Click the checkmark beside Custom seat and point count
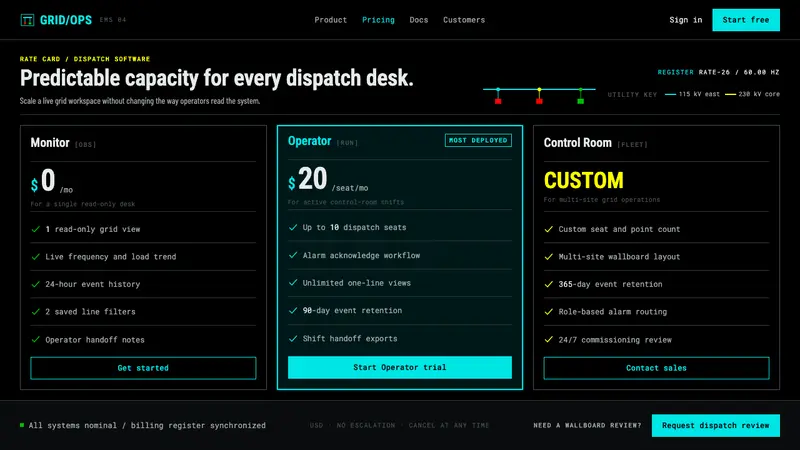Screen dimensions: 800x450 tap(548, 229)
